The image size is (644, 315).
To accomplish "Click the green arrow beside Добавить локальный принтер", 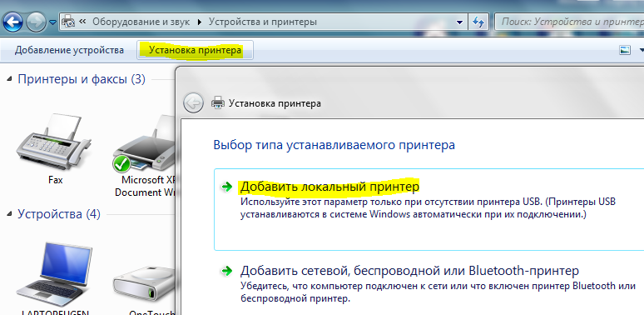I will 226,187.
